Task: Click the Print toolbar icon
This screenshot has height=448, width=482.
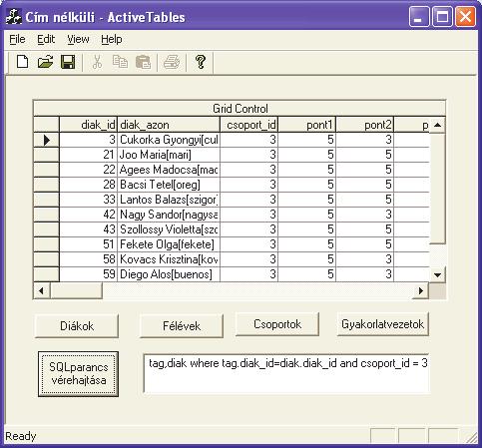Action: click(172, 62)
